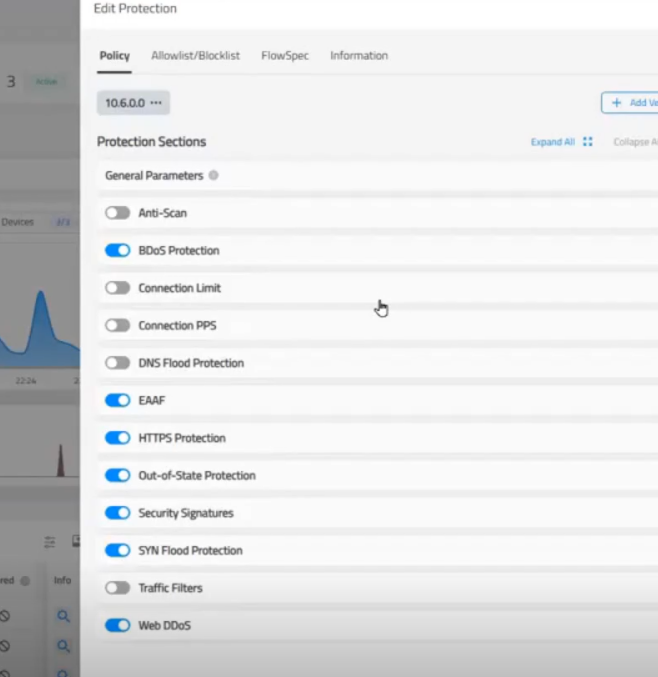The height and width of the screenshot is (677, 658).
Task: Enable the DNS Flood Protection toggle
Action: point(117,363)
